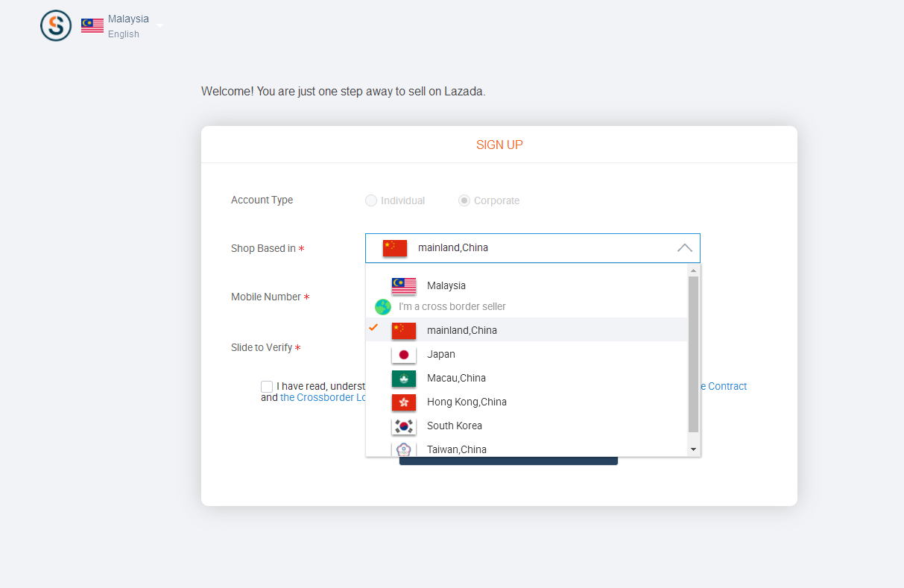Click the Hong Kong flag icon
The image size is (904, 588).
(404, 402)
